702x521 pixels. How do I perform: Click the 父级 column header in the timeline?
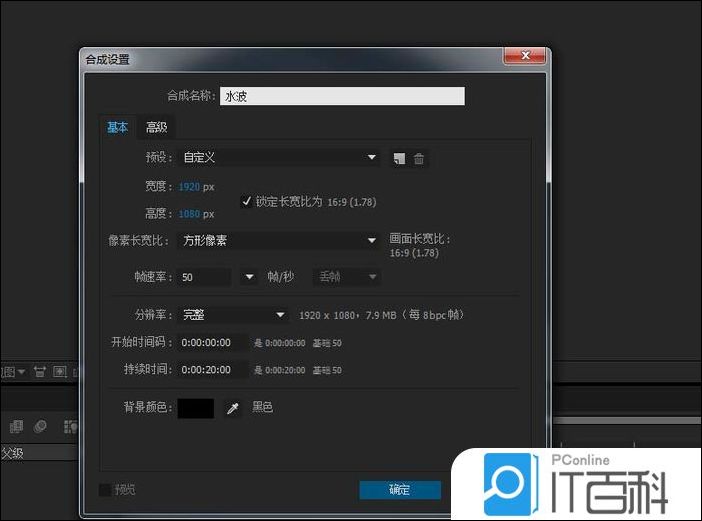click(12, 453)
